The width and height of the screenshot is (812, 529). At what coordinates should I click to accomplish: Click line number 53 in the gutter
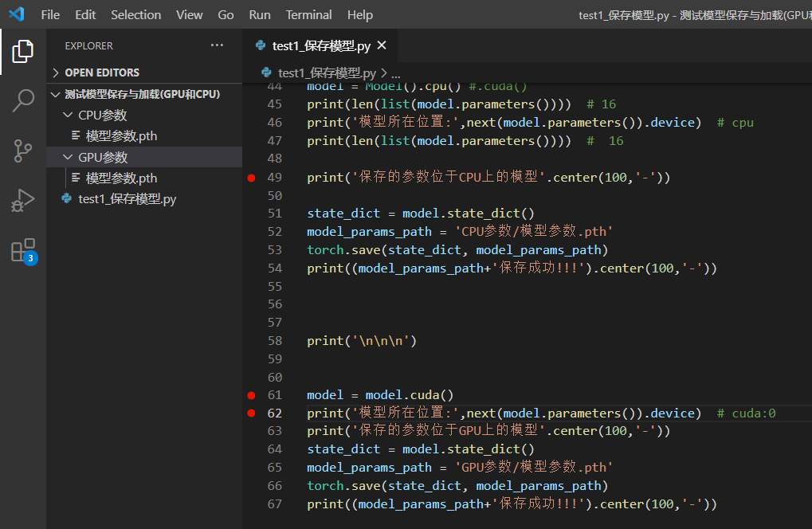pyautogui.click(x=274, y=249)
